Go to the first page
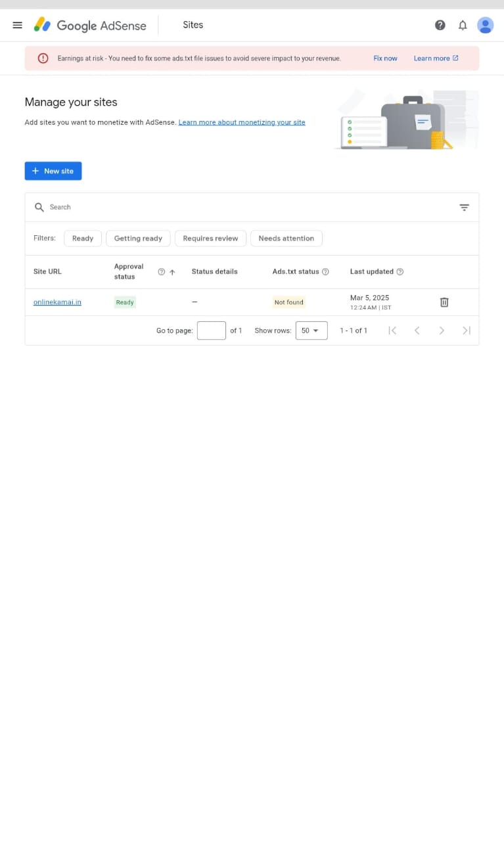Screen dimensions: 504x841 click(x=392, y=330)
